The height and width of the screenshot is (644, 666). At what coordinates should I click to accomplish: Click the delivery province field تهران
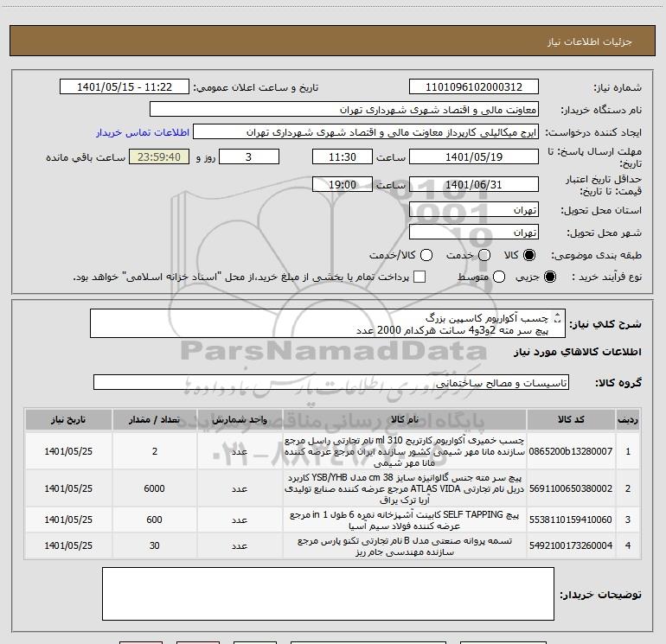click(474, 210)
